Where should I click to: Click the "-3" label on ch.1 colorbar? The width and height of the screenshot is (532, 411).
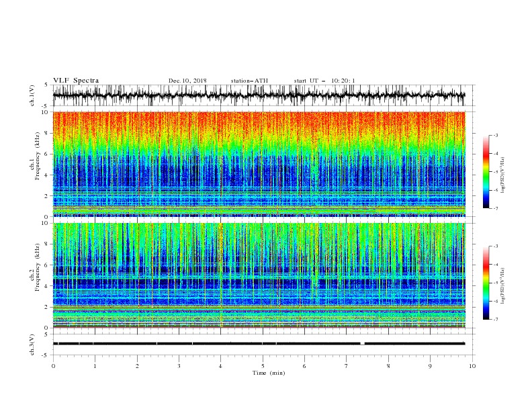click(496, 136)
